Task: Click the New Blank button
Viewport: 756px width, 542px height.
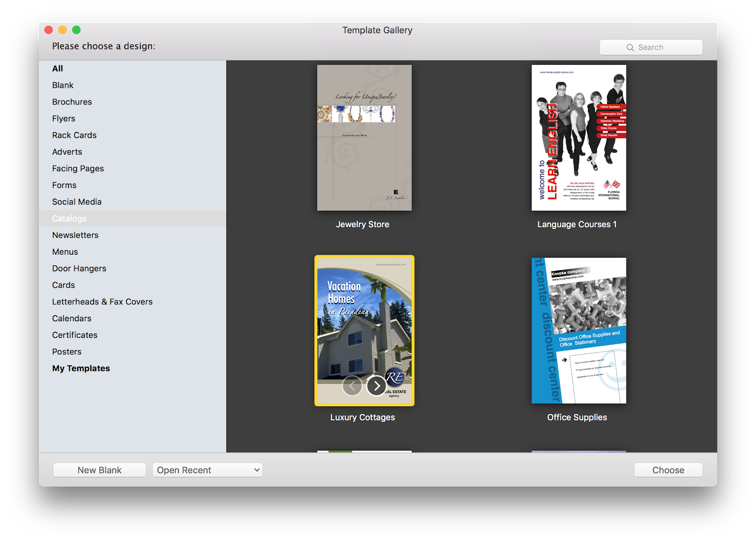Action: 99,470
